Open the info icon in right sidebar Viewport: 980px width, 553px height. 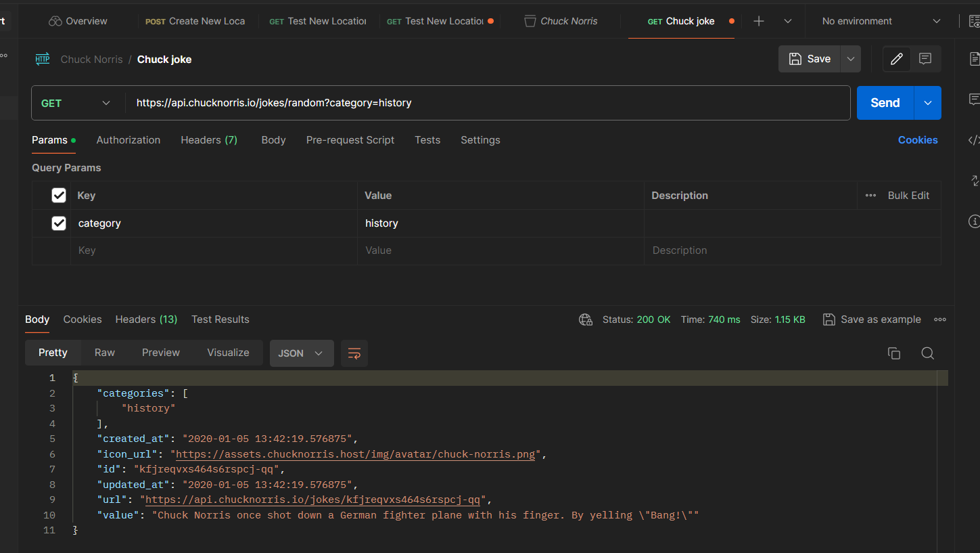pos(975,221)
